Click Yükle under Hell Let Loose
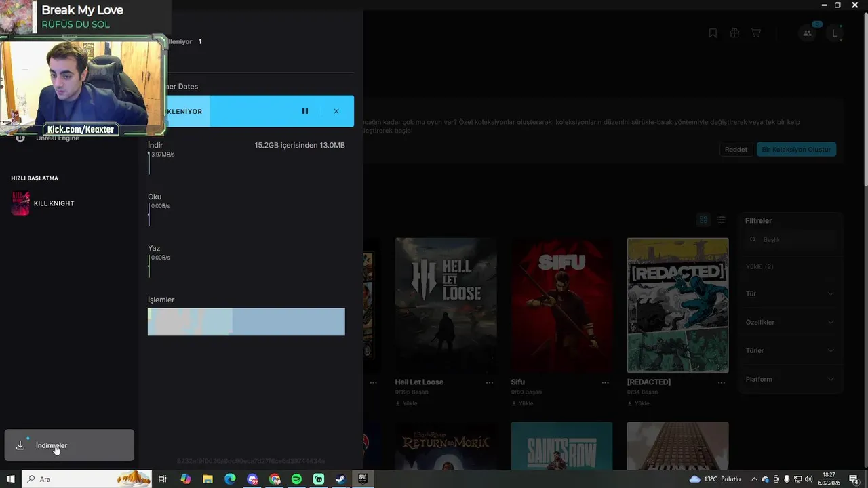Image resolution: width=868 pixels, height=488 pixels. pyautogui.click(x=406, y=403)
